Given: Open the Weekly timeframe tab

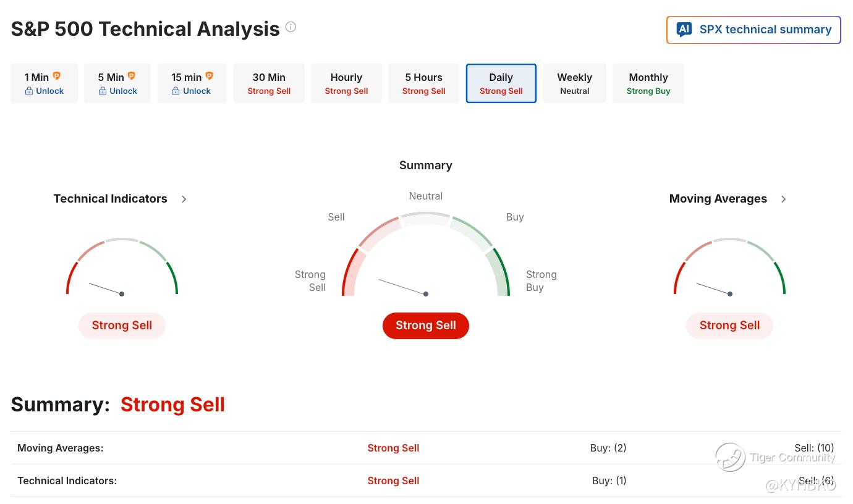Looking at the screenshot, I should pyautogui.click(x=575, y=83).
